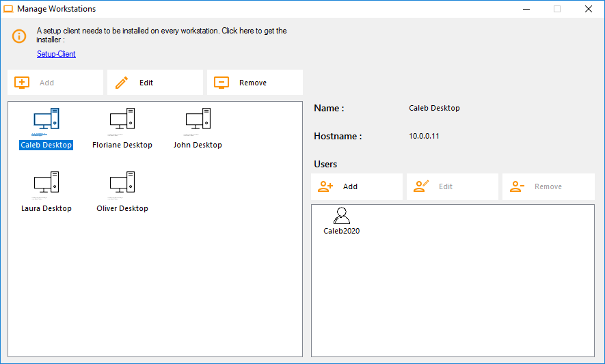The height and width of the screenshot is (364, 605).
Task: Click the add-user icon under Users
Action: click(x=325, y=186)
